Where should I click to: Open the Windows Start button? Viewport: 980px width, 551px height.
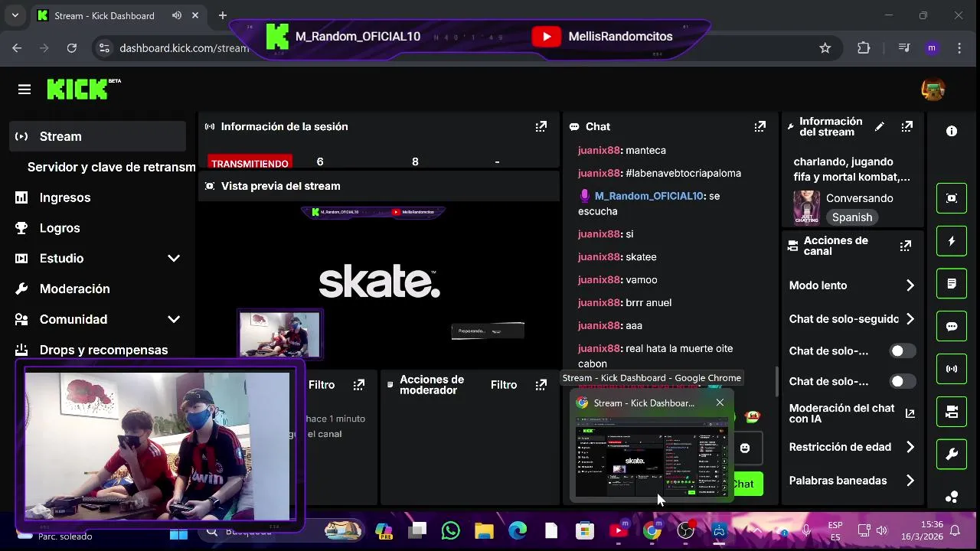point(178,531)
